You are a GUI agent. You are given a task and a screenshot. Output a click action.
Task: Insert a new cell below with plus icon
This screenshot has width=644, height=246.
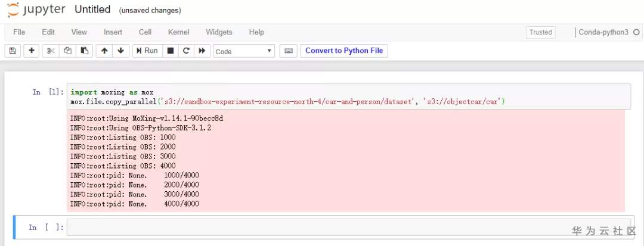pyautogui.click(x=32, y=51)
